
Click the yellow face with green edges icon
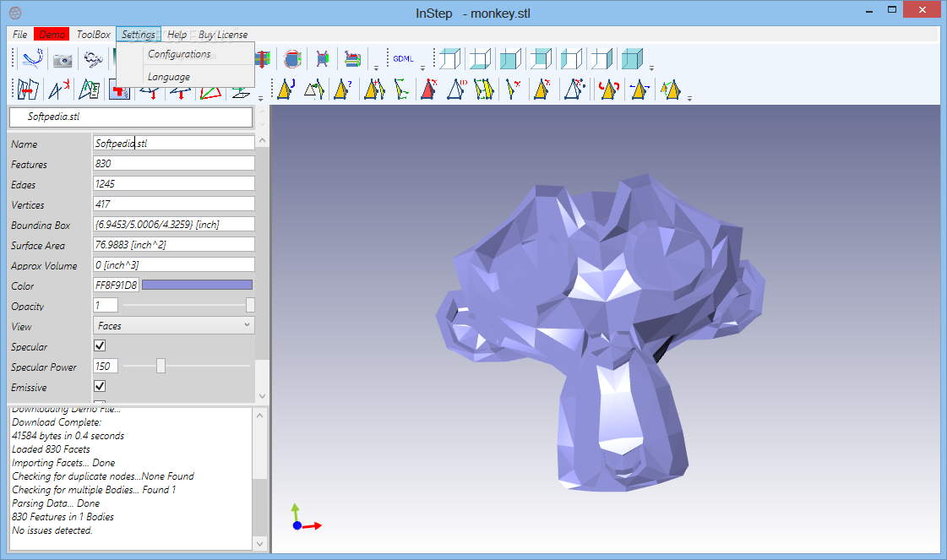point(400,90)
